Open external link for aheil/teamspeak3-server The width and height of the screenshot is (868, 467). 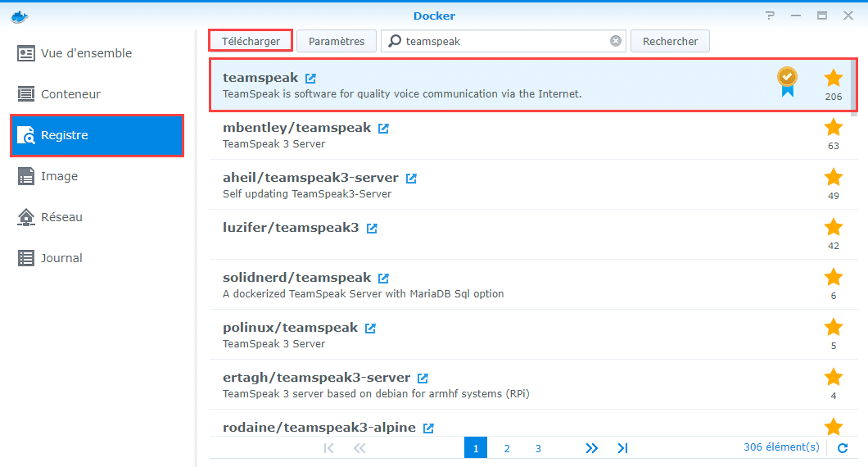coord(411,179)
